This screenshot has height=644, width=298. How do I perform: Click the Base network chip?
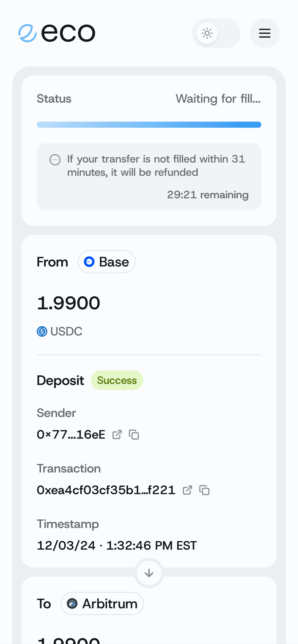(x=106, y=262)
